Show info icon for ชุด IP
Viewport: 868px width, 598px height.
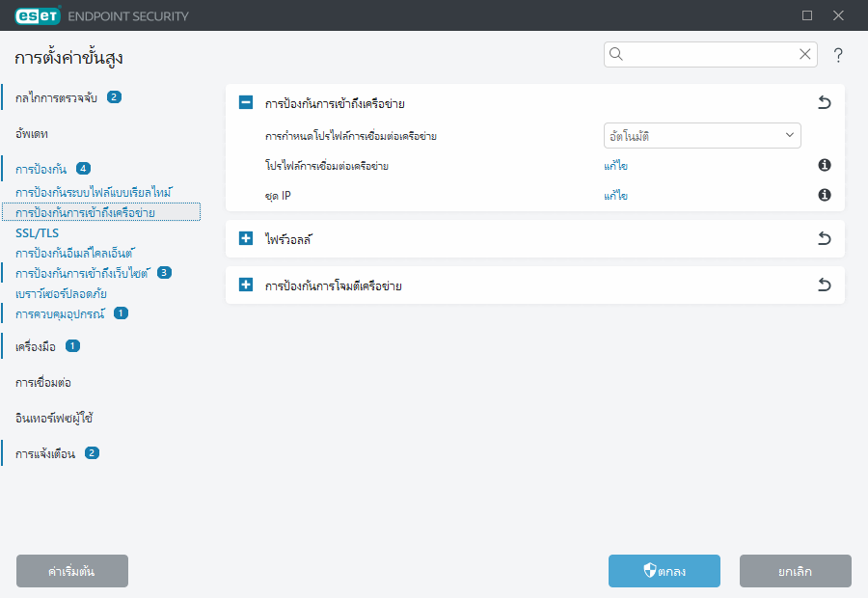click(x=825, y=195)
